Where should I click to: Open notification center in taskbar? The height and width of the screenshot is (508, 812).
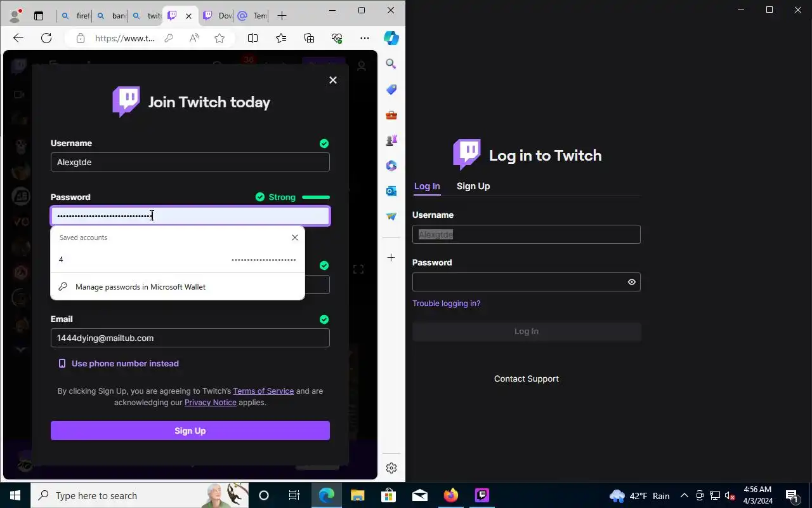coord(792,495)
